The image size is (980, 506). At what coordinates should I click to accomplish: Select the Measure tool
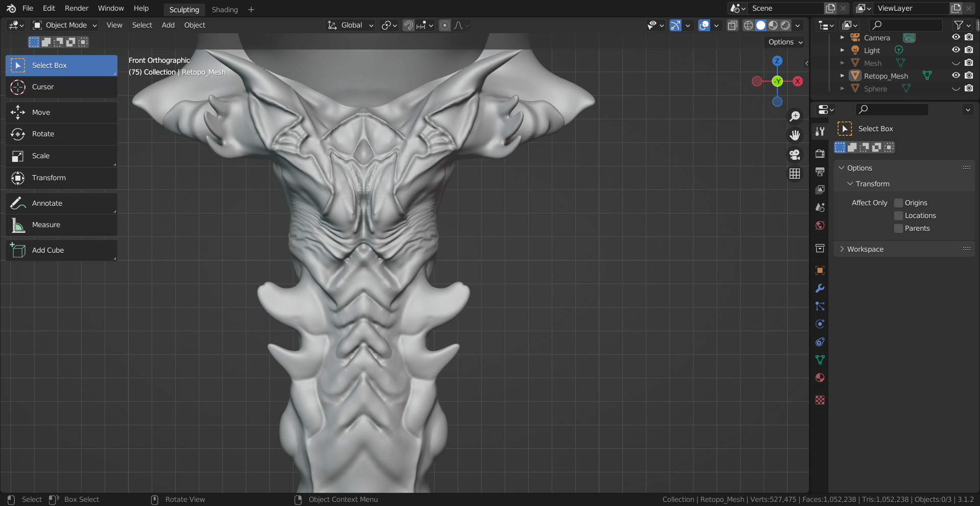click(x=46, y=225)
